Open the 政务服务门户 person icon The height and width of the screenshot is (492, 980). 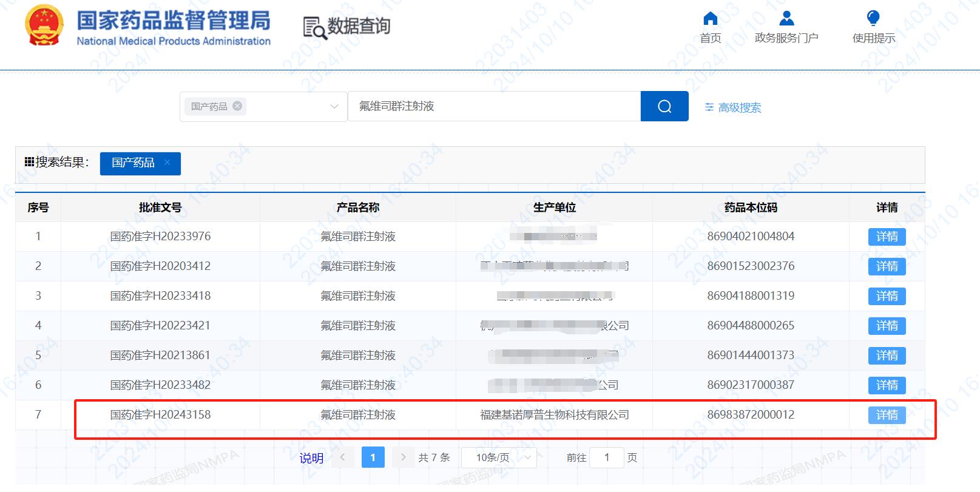point(786,19)
